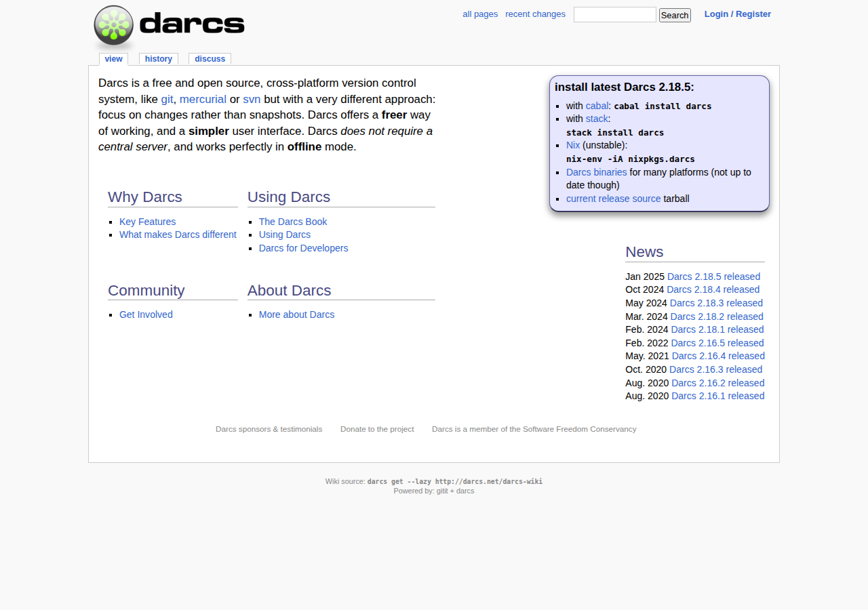Open Darcs 2.18.2 released news
Screen dimensions: 868x610
coord(717,317)
